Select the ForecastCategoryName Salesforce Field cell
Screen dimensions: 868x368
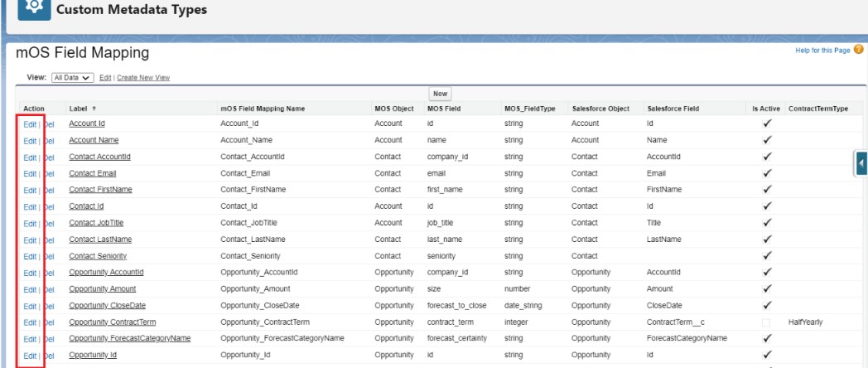coord(687,339)
